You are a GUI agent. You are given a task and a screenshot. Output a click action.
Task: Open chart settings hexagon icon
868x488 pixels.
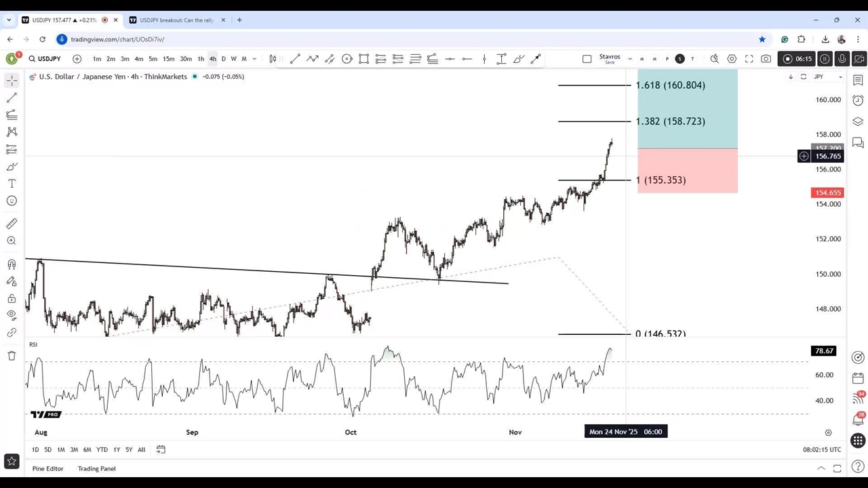[x=732, y=59]
